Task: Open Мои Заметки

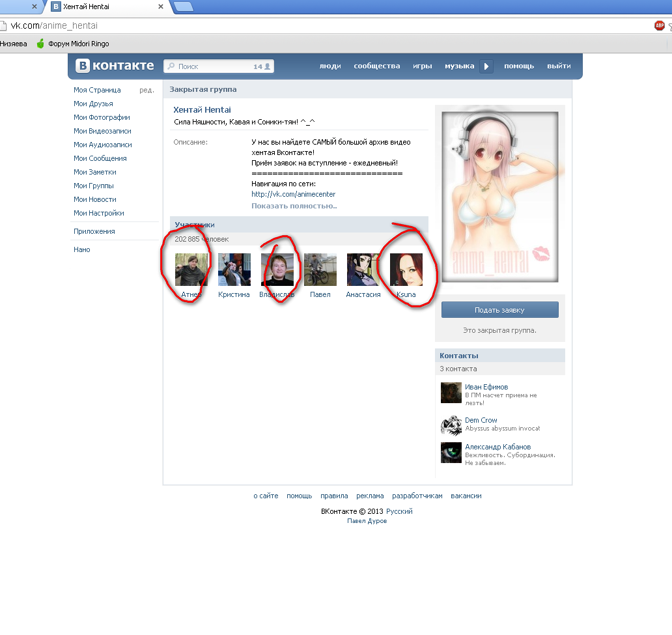Action: [94, 173]
